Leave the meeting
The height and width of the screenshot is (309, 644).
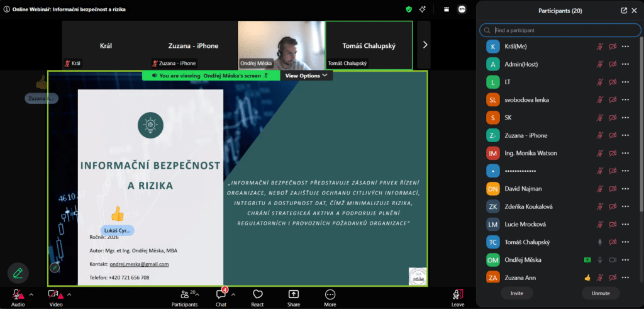point(458,298)
